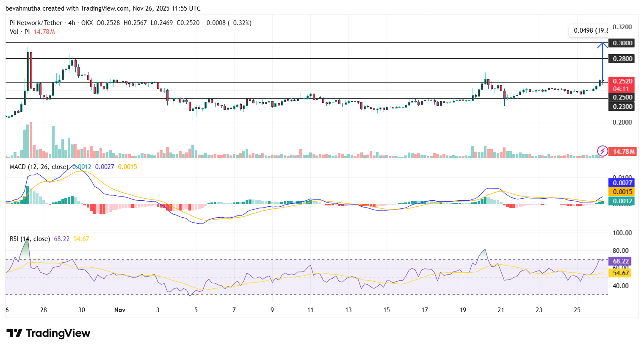Select the Nov label on the time axis
644x349 pixels.
point(120,310)
